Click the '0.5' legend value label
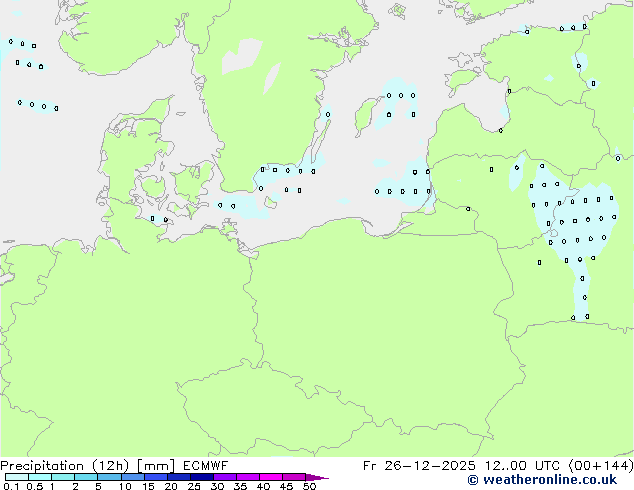Image resolution: width=634 pixels, height=490 pixels. point(35,486)
